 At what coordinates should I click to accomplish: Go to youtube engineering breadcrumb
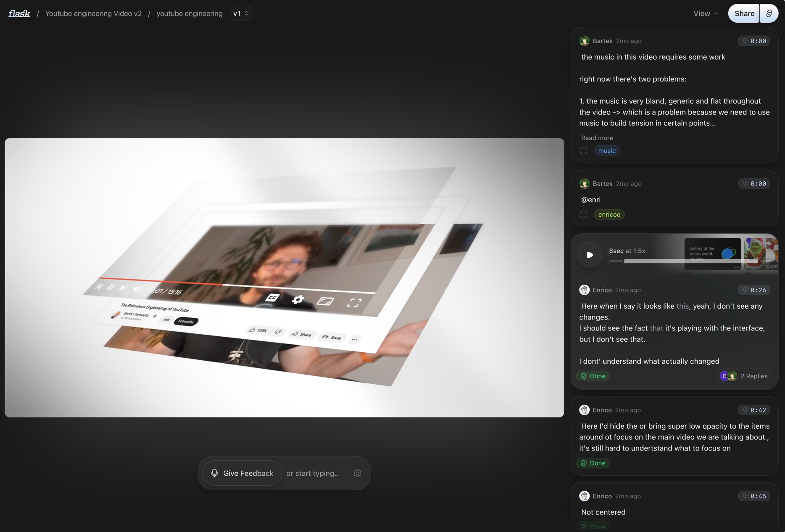[x=190, y=13]
